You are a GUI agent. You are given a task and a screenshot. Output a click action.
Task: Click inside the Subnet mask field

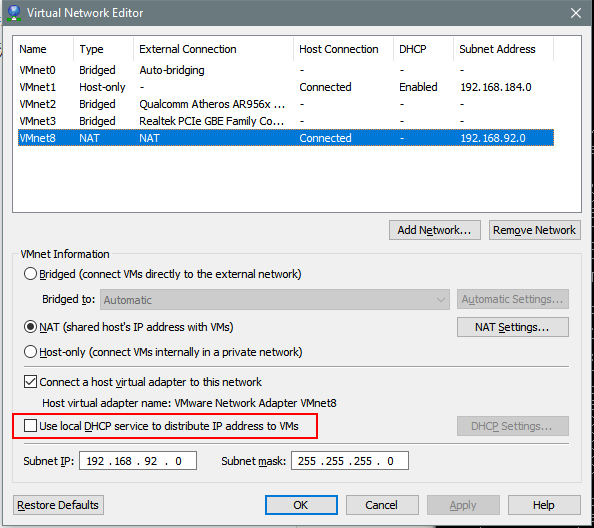350,461
